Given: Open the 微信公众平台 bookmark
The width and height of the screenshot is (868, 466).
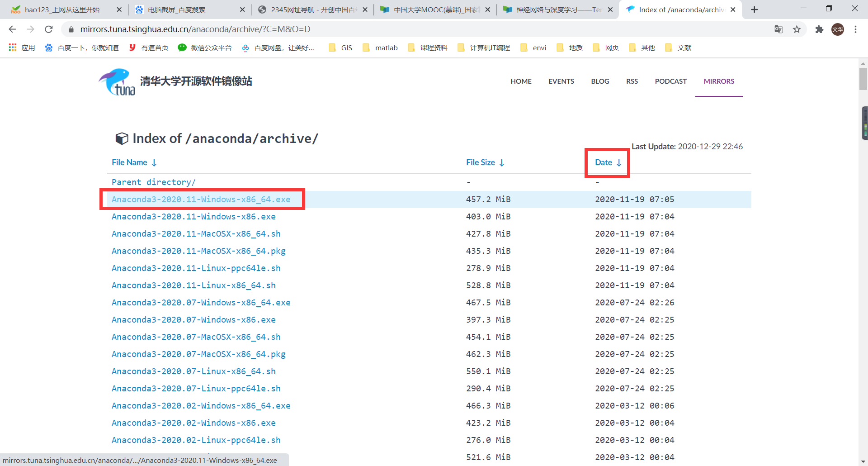Looking at the screenshot, I should click(x=205, y=48).
